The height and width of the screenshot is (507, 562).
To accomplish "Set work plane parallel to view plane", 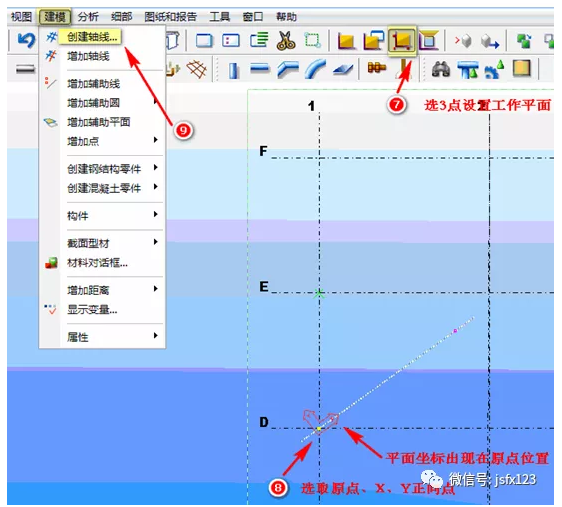I will click(373, 40).
